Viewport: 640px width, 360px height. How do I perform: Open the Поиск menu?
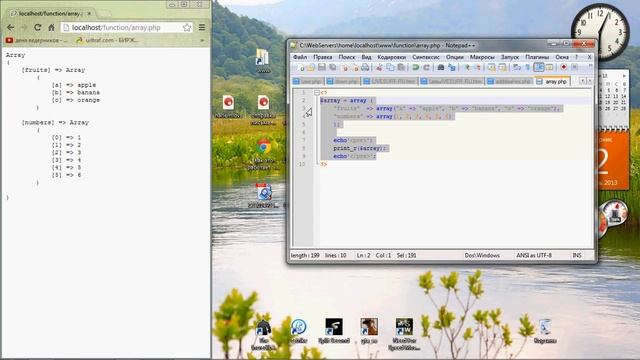coord(347,57)
